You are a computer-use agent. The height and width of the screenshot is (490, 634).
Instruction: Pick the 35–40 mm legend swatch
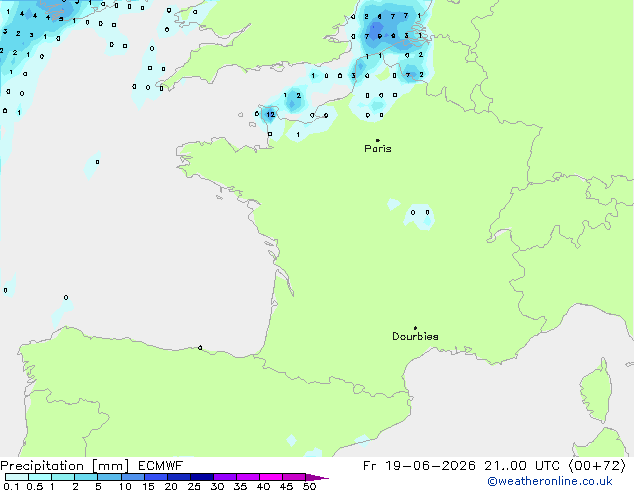248,477
